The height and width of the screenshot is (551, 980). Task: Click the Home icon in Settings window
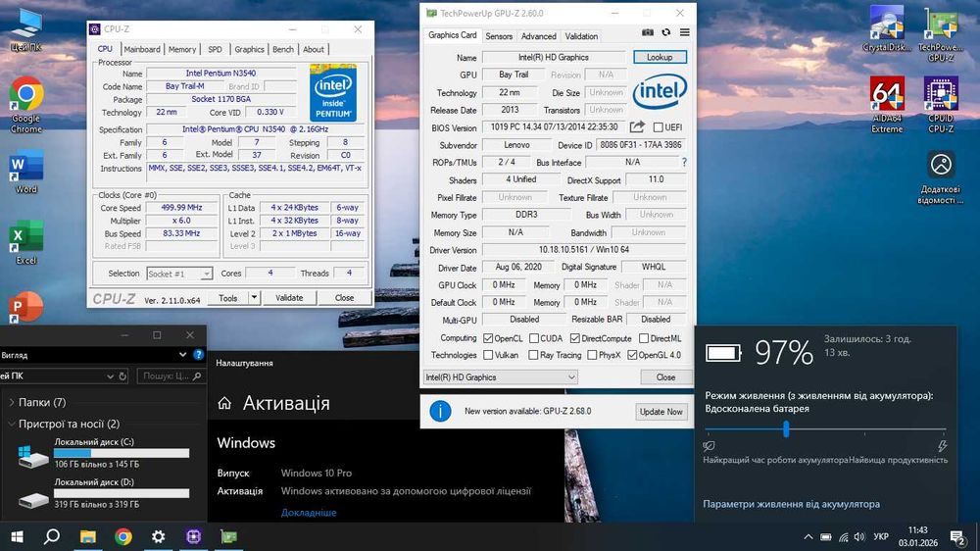point(224,403)
